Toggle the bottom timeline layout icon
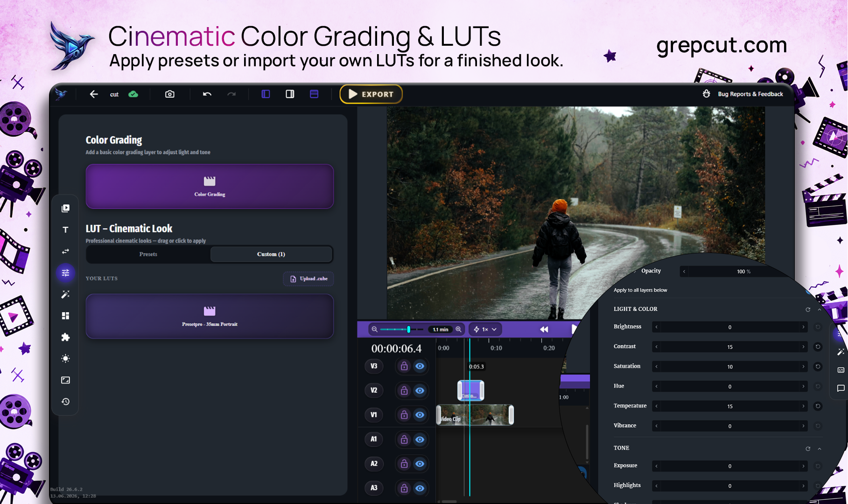This screenshot has height=504, width=848. 314,94
